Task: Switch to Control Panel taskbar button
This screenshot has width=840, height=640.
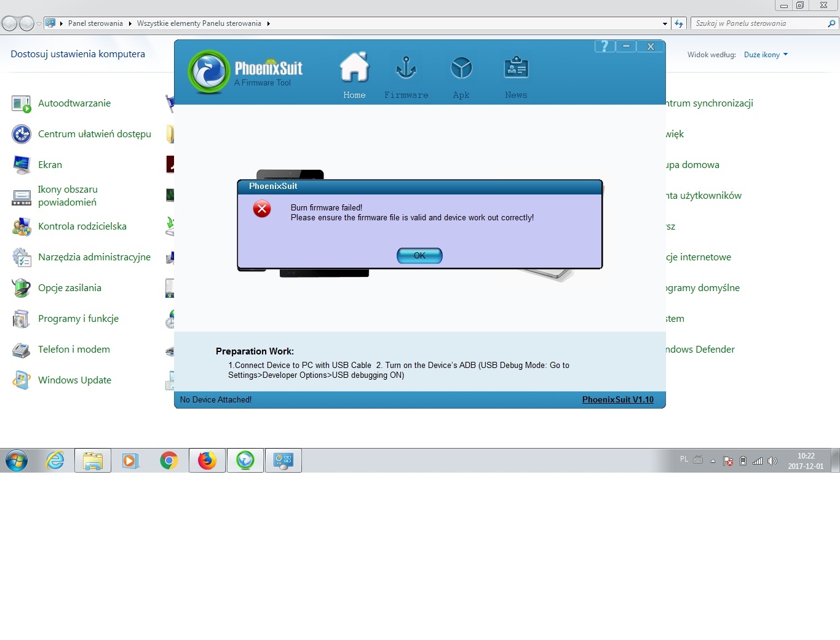Action: [x=283, y=460]
